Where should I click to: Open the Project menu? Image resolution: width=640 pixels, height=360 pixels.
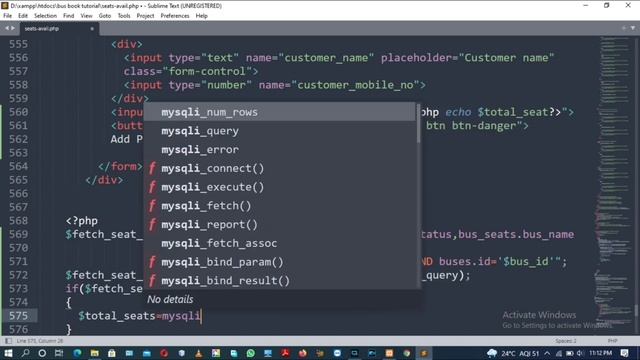tap(145, 16)
